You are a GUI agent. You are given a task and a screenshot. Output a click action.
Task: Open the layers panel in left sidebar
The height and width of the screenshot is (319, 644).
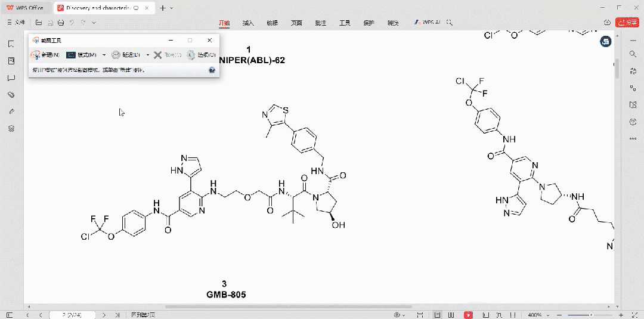point(11,128)
